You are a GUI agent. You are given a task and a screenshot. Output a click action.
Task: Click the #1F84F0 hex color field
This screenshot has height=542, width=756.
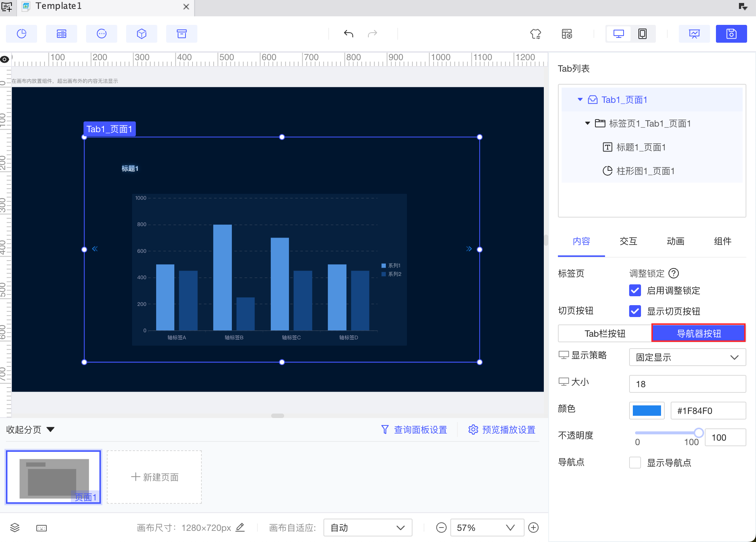(x=708, y=411)
